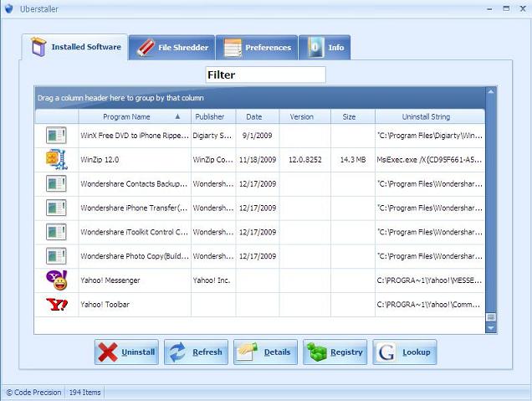Click the scrollbar thumb near bottom

pyautogui.click(x=491, y=317)
